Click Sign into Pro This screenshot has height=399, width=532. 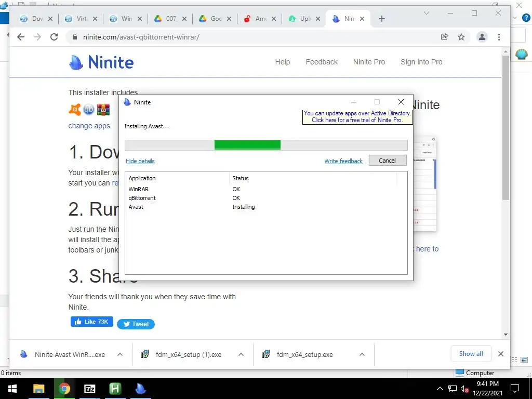(x=421, y=62)
